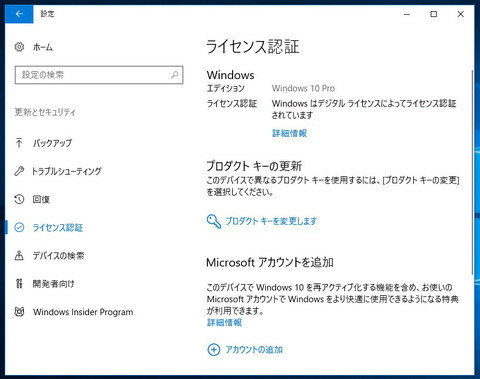Click the checkmark circle activation icon

pos(19,227)
